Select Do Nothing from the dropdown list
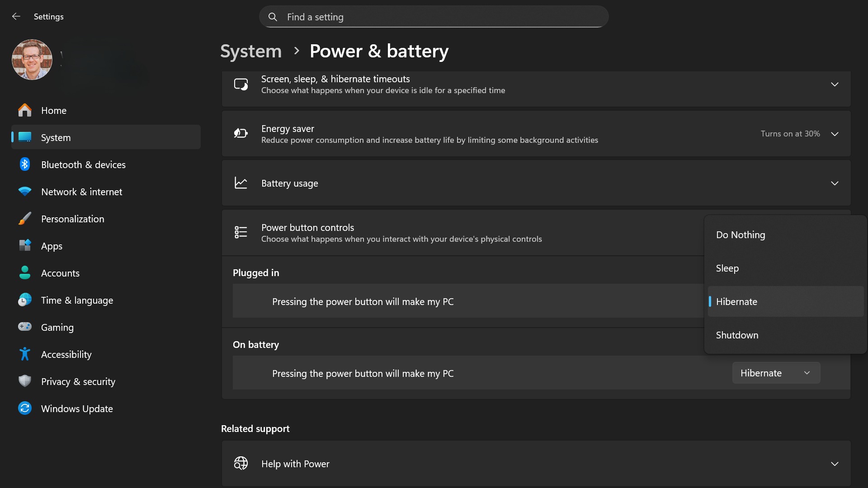The height and width of the screenshot is (488, 868). (741, 235)
